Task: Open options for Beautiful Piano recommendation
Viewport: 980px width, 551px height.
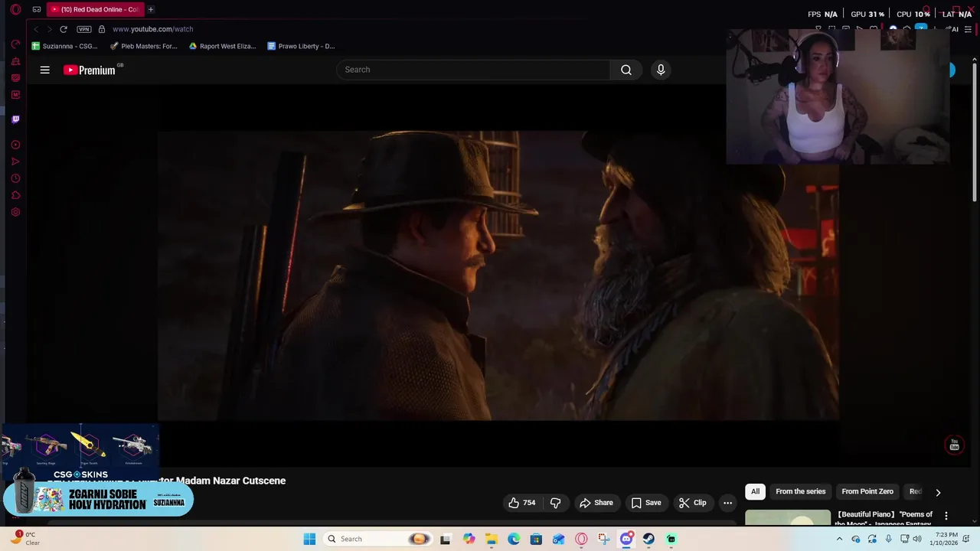Action: (x=946, y=516)
